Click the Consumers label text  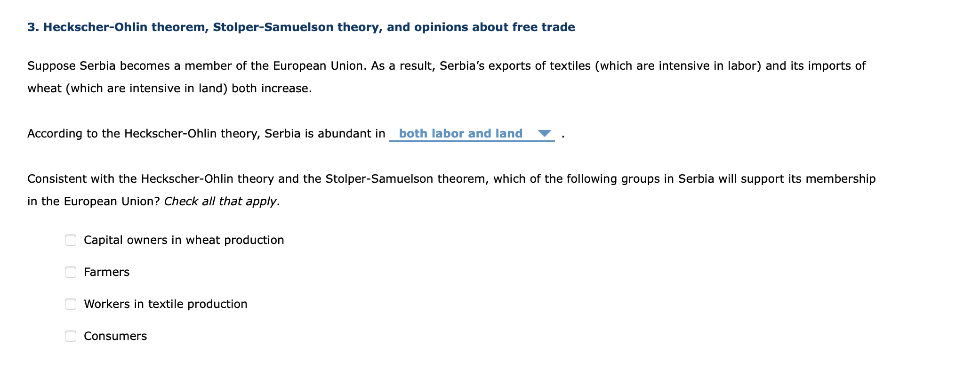tap(115, 336)
